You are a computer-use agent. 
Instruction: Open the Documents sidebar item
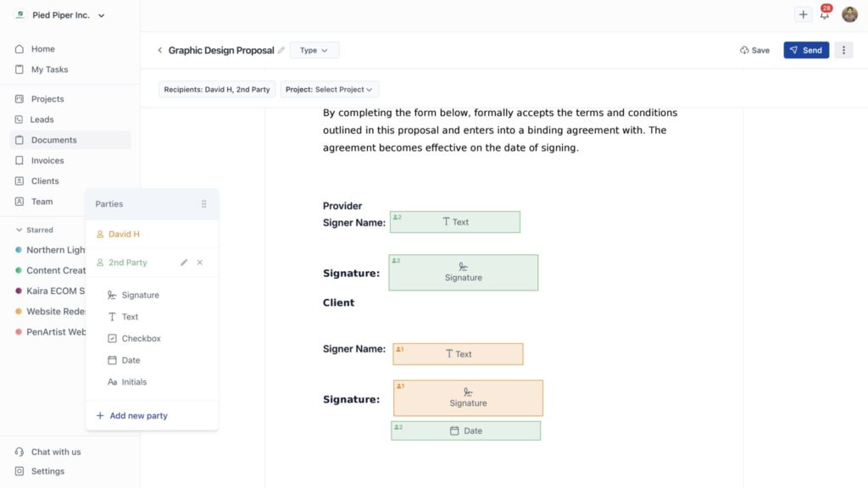(x=53, y=140)
